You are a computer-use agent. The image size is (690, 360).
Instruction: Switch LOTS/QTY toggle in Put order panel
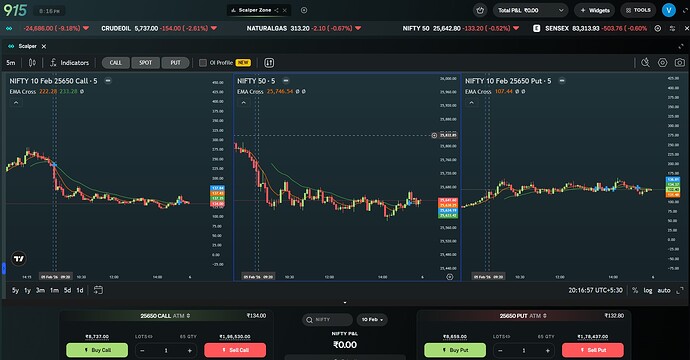(502, 337)
